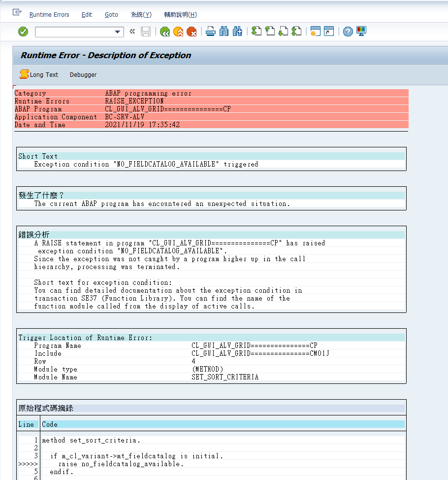
Task: Open the Edit menu
Action: (x=87, y=15)
